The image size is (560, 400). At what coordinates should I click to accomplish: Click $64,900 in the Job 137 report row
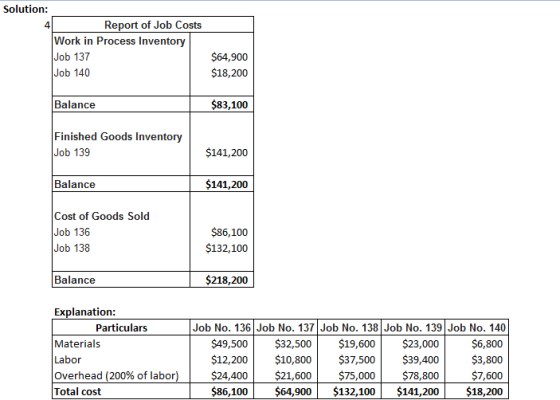(229, 57)
